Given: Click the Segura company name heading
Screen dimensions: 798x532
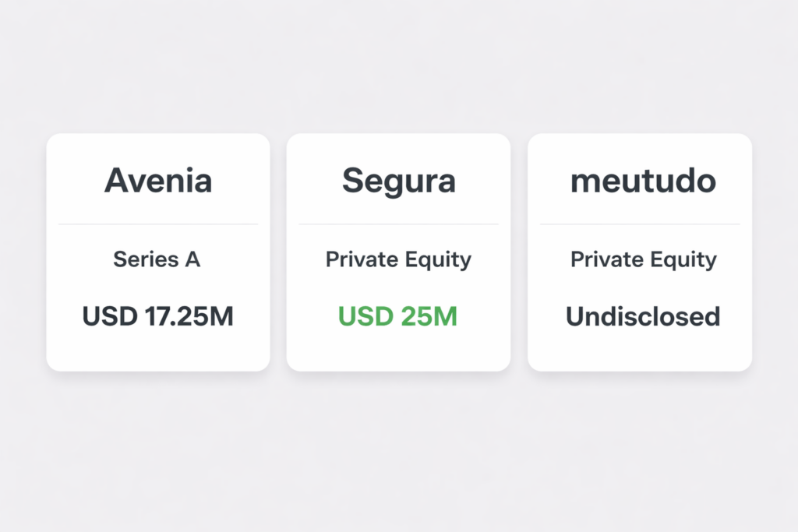Looking at the screenshot, I should click(398, 181).
